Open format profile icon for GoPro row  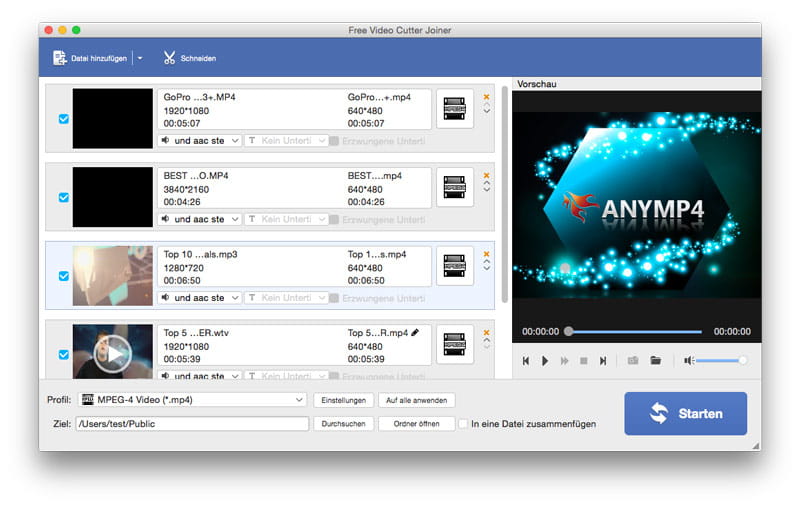click(454, 109)
